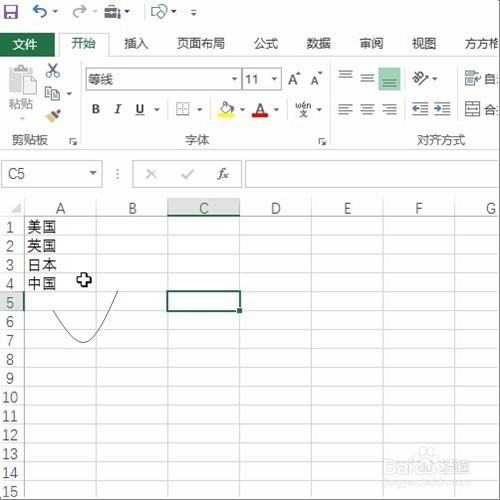The width and height of the screenshot is (500, 500).
Task: Switch to the 插入 (Insert) tab
Action: coord(136,44)
